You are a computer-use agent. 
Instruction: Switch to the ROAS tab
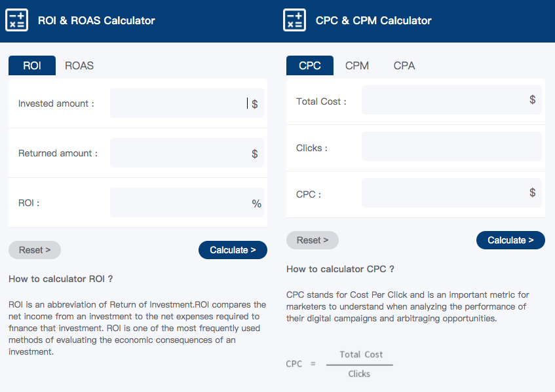(x=79, y=65)
